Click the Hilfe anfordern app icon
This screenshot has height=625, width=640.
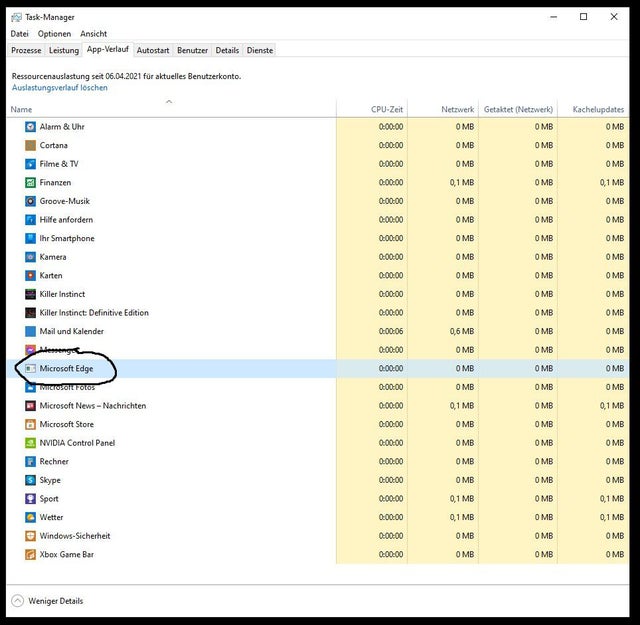click(x=30, y=220)
